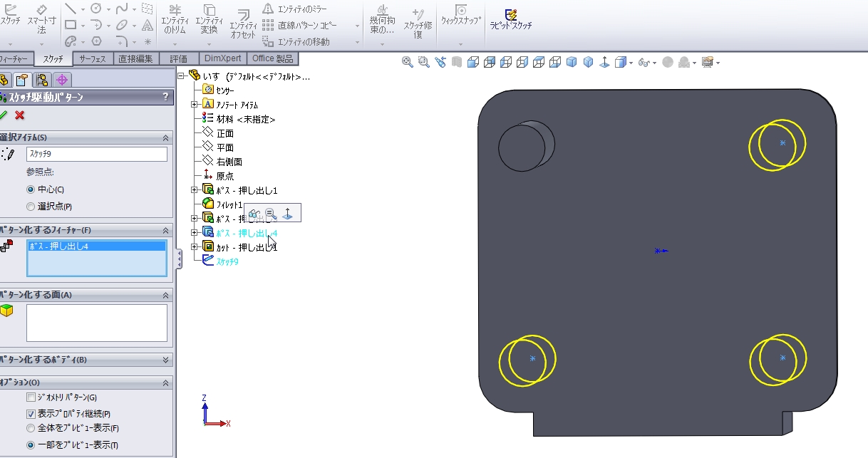Screen dimensions: 868x458
Task: Click the Zoom to Fit magnifier icon
Action: pos(407,63)
